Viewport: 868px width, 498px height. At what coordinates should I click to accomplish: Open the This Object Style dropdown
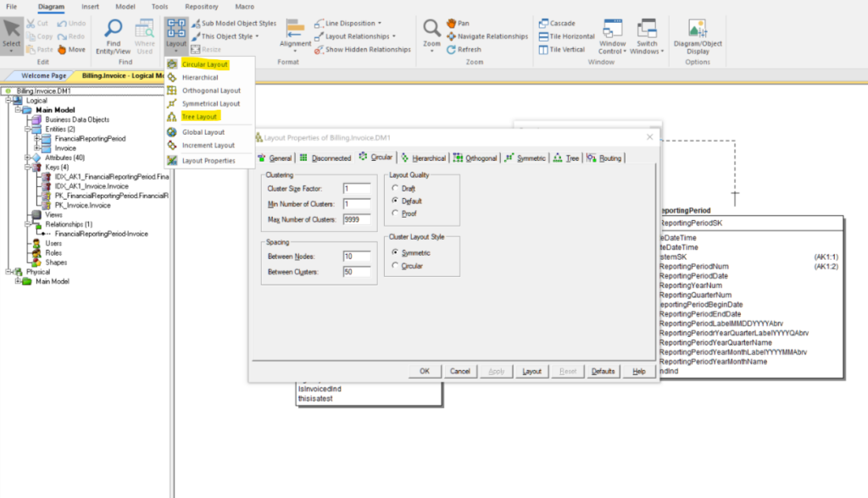pos(225,36)
